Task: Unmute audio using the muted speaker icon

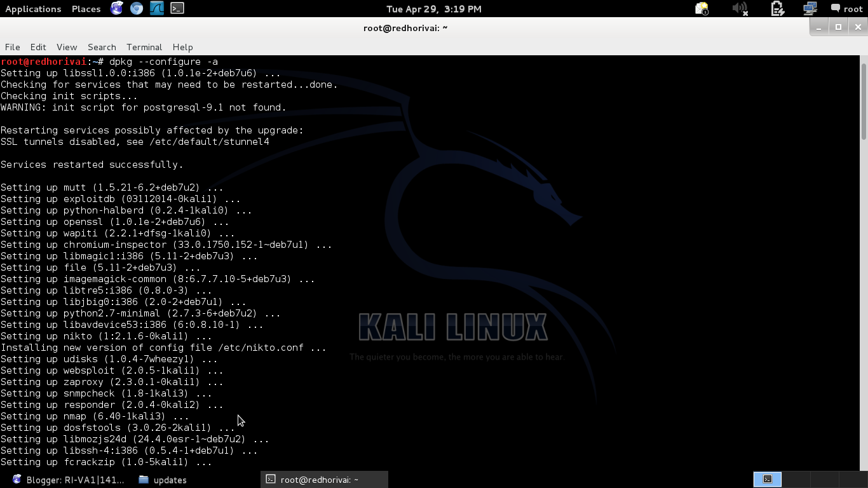Action: (x=739, y=8)
